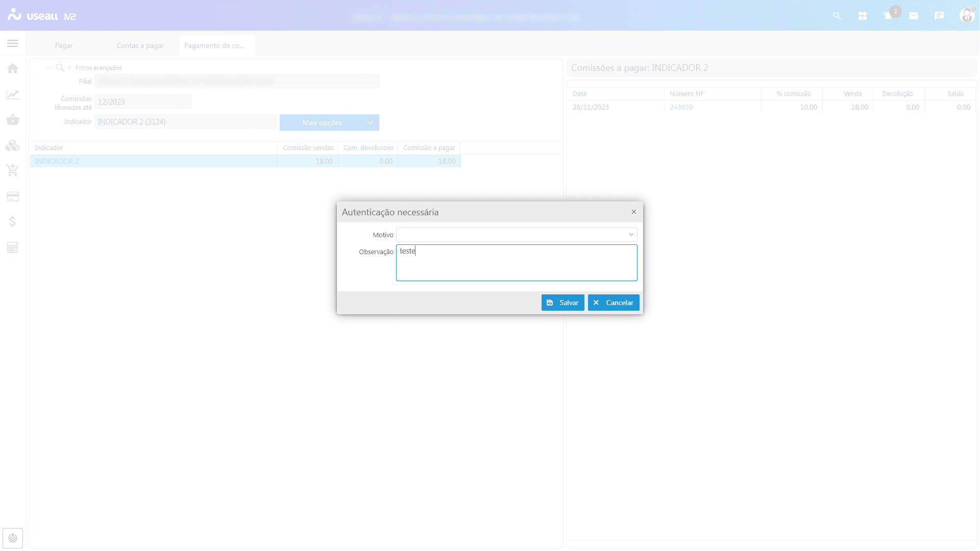Image resolution: width=980 pixels, height=551 pixels.
Task: Click the Filial input field
Action: tap(237, 81)
